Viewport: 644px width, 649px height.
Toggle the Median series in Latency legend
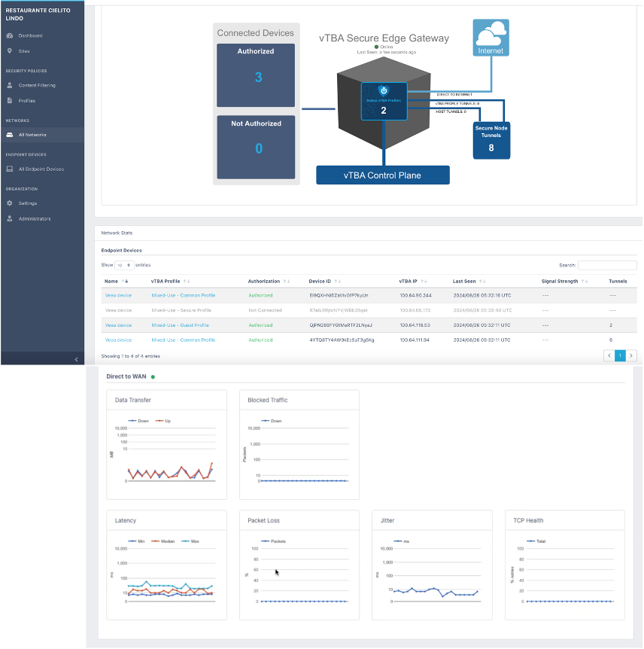tap(163, 541)
